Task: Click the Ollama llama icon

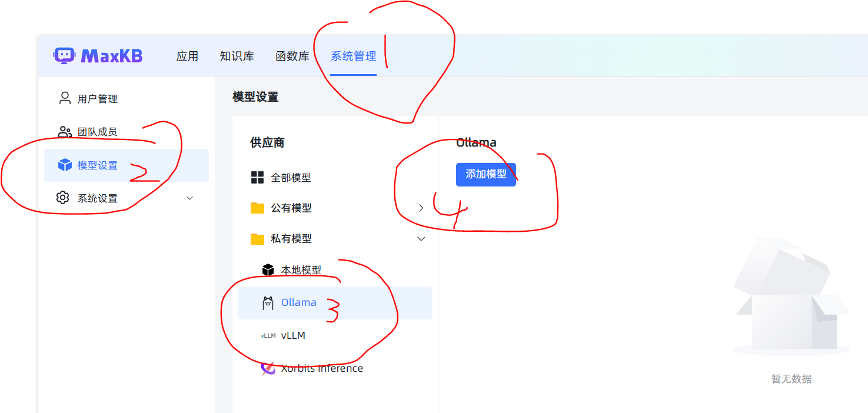Action: point(268,302)
